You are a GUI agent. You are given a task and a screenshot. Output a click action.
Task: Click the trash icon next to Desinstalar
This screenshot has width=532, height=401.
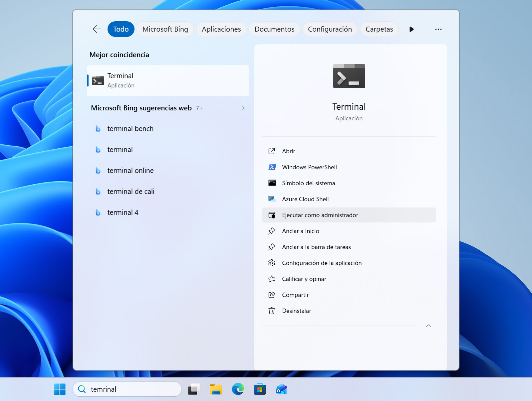pyautogui.click(x=272, y=311)
